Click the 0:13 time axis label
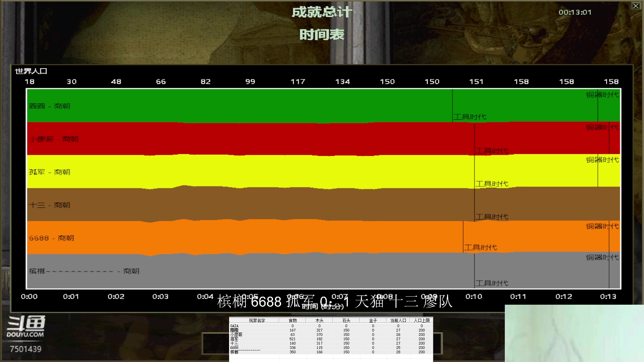644x362 pixels. (608, 297)
